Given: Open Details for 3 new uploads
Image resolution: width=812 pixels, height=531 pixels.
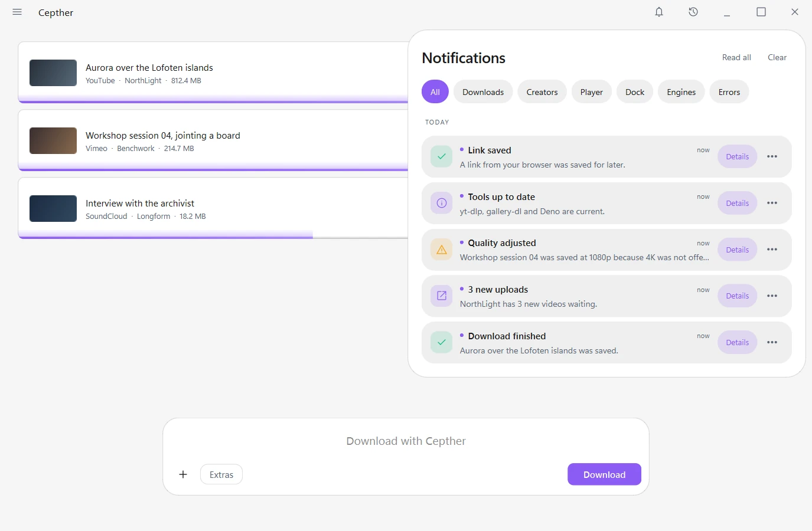Looking at the screenshot, I should 738,296.
